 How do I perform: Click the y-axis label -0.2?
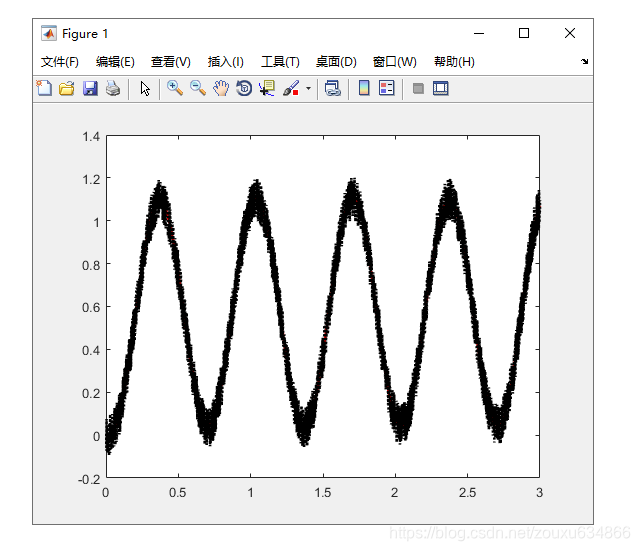(89, 479)
